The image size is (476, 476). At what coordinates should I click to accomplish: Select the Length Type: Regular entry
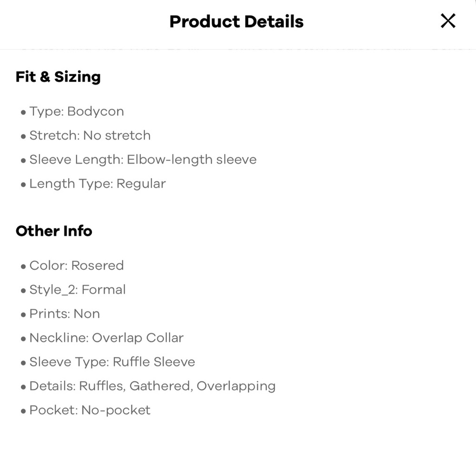tap(98, 184)
